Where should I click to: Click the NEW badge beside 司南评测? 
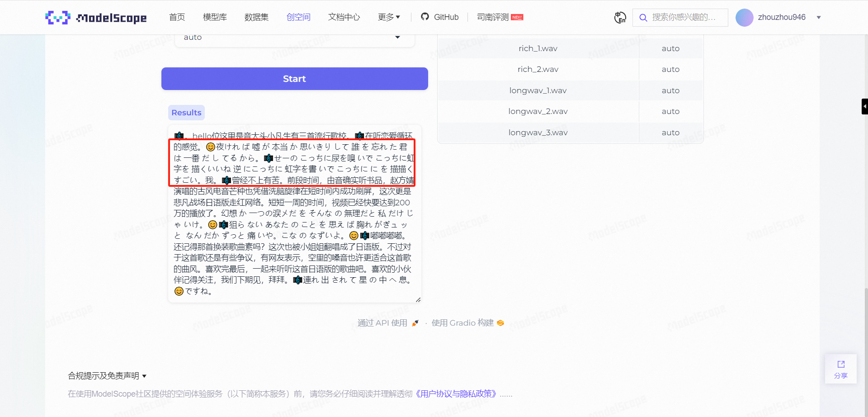tap(516, 17)
